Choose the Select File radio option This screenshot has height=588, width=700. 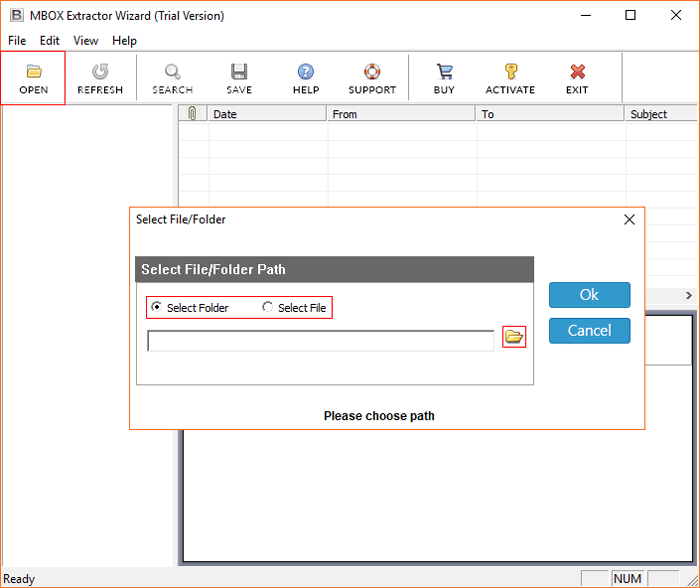294,308
